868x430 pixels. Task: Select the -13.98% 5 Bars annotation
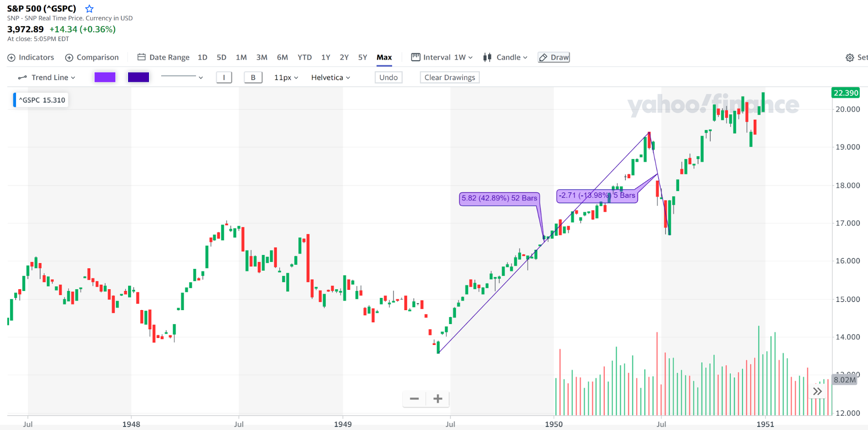point(597,196)
